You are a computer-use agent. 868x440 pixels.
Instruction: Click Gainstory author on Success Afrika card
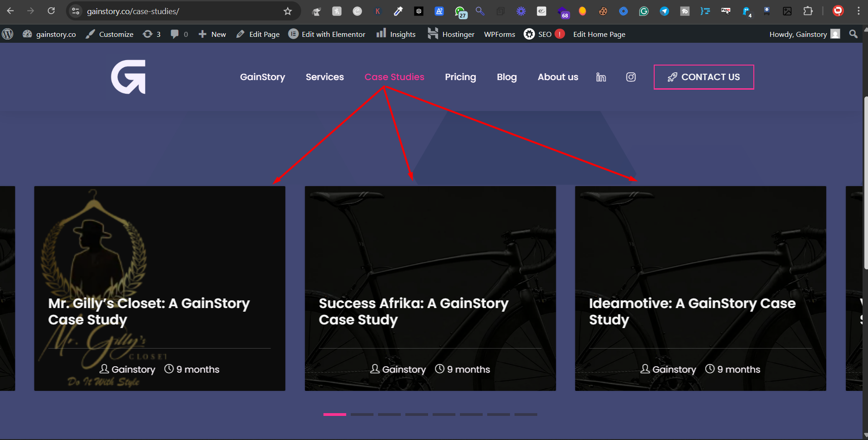click(x=398, y=369)
